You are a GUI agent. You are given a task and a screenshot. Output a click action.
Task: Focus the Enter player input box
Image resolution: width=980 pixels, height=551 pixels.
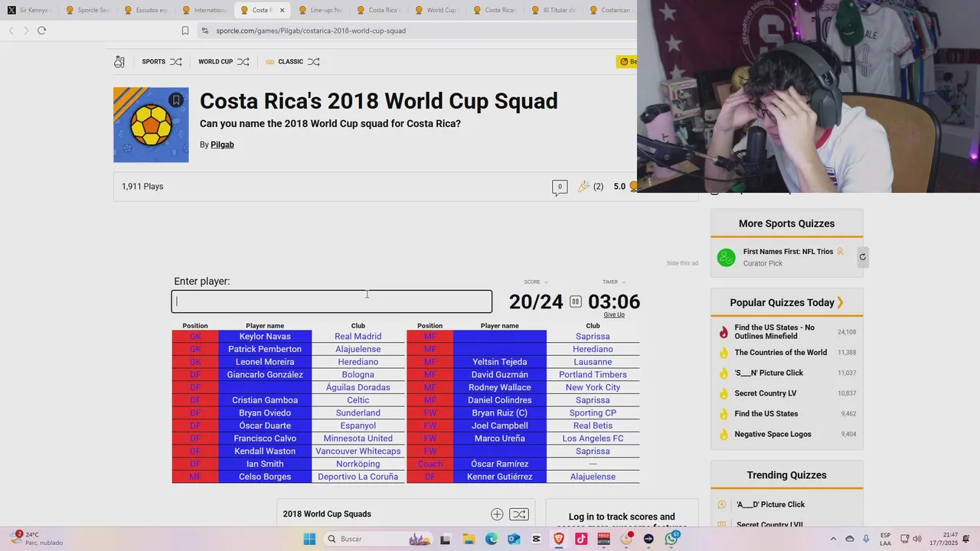[x=332, y=302]
